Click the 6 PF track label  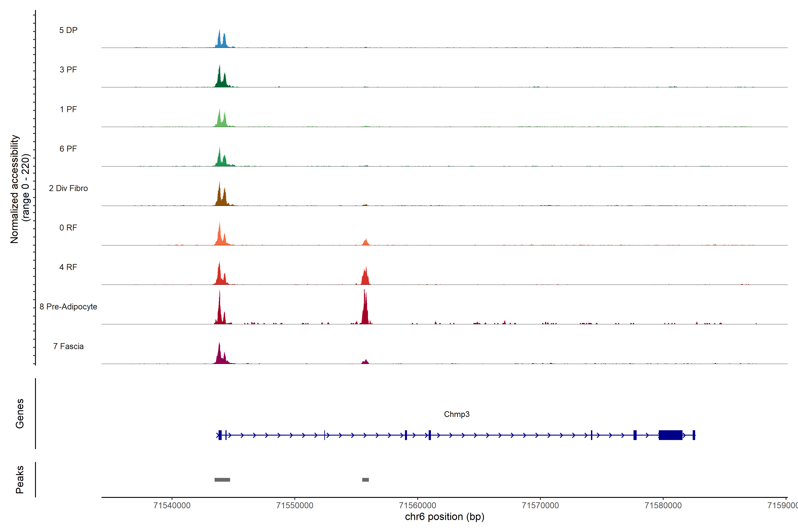68,149
